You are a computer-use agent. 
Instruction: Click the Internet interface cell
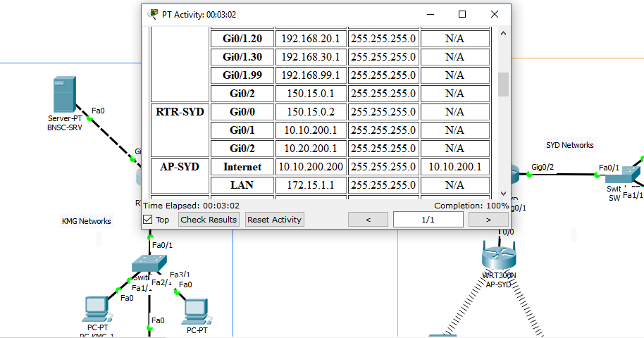242,167
